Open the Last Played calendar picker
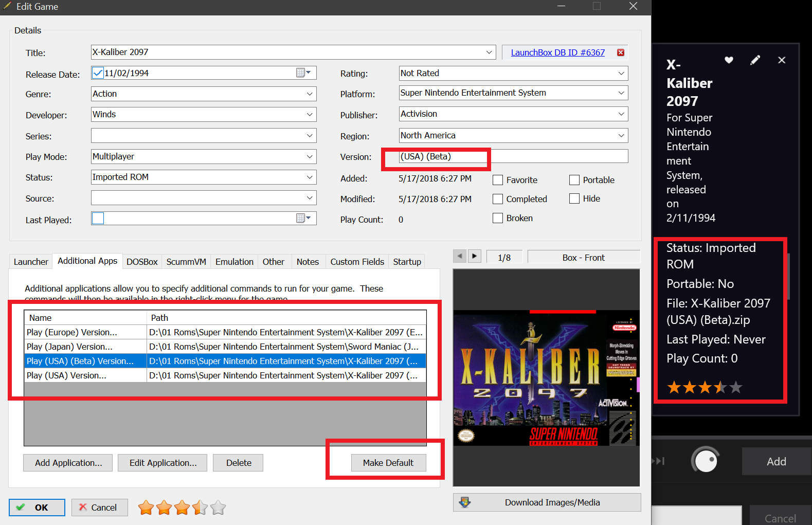Screen dimensions: 812x525 point(304,219)
